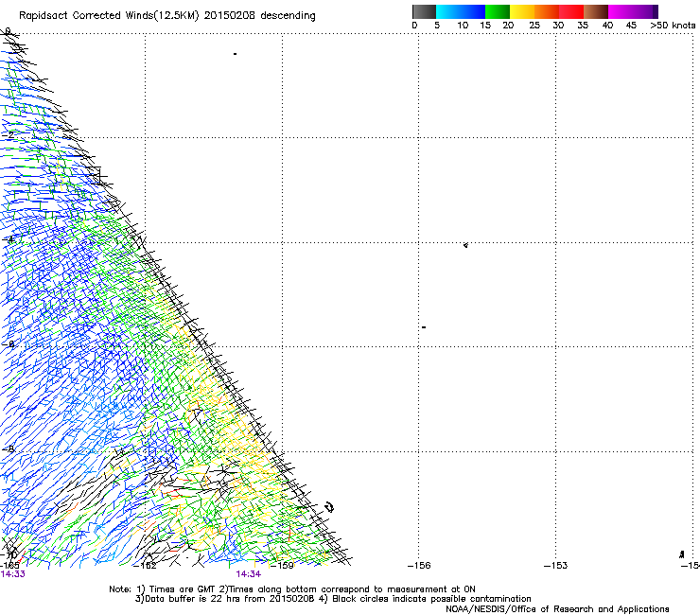The width and height of the screenshot is (700, 615).
Task: Click the orange 25-30 knots color band
Action: point(547,11)
